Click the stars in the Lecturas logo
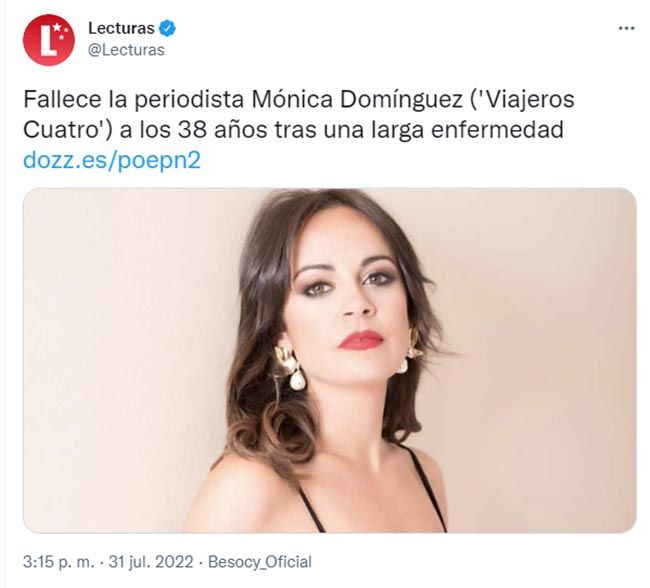 (61, 32)
